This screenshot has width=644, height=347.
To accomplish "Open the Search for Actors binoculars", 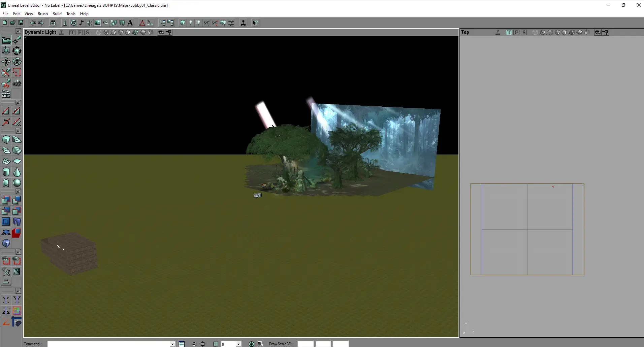I will tap(53, 23).
